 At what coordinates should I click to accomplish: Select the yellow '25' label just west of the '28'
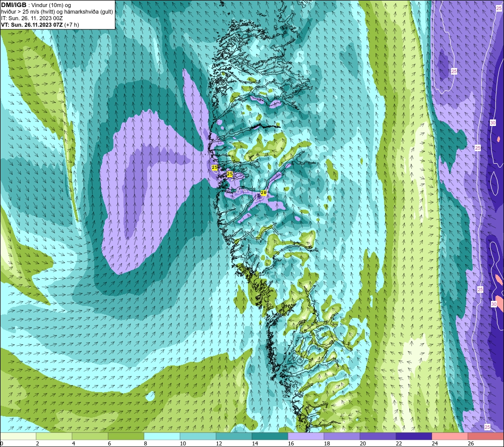pyautogui.click(x=230, y=174)
